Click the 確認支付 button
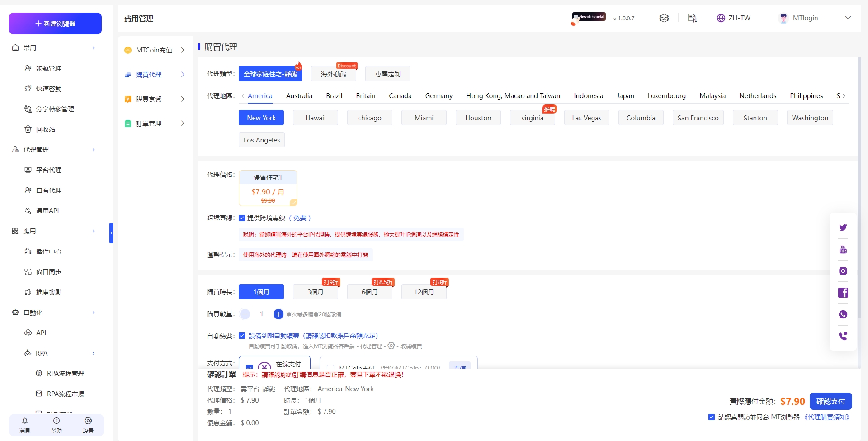Screen dimensions: 868x441 coord(830,401)
